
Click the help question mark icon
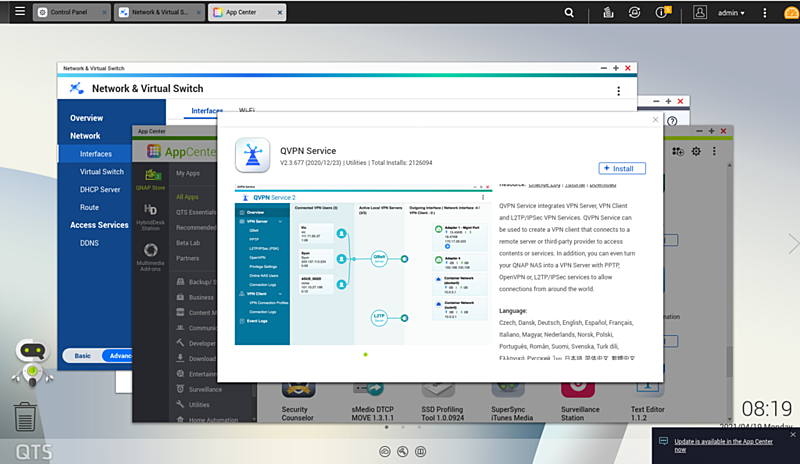coord(672,121)
